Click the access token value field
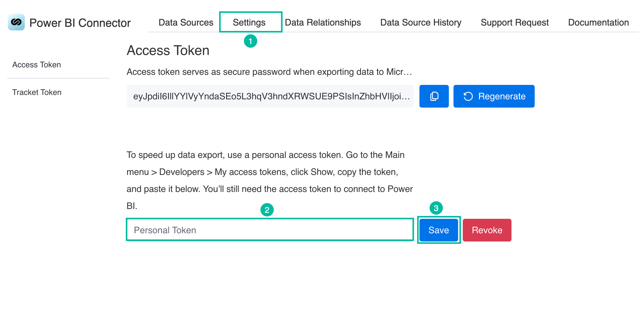Screen dimensions: 644x322 click(x=270, y=96)
